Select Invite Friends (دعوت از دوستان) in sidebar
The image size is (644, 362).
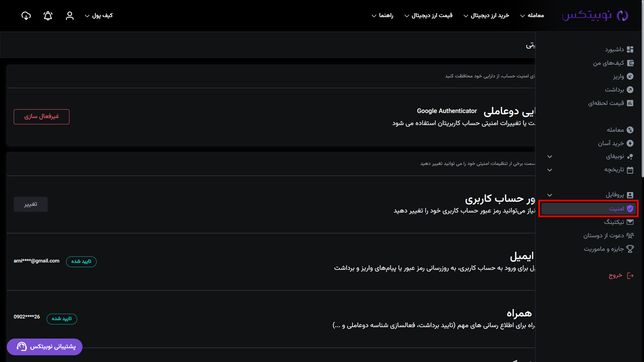[x=604, y=236]
